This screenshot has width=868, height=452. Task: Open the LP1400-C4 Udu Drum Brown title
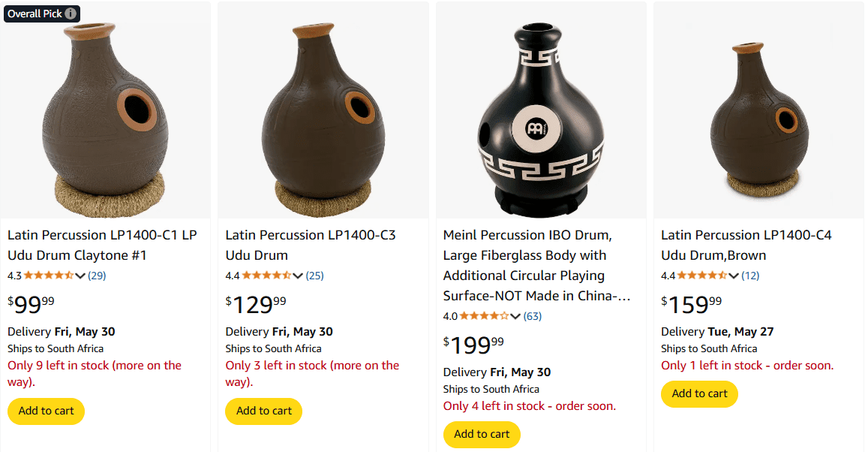pyautogui.click(x=746, y=245)
